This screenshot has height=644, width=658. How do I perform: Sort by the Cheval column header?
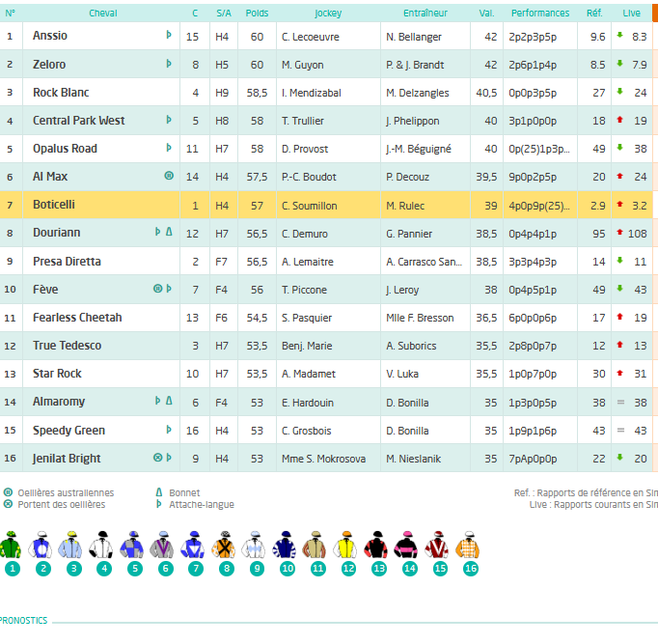click(x=103, y=13)
